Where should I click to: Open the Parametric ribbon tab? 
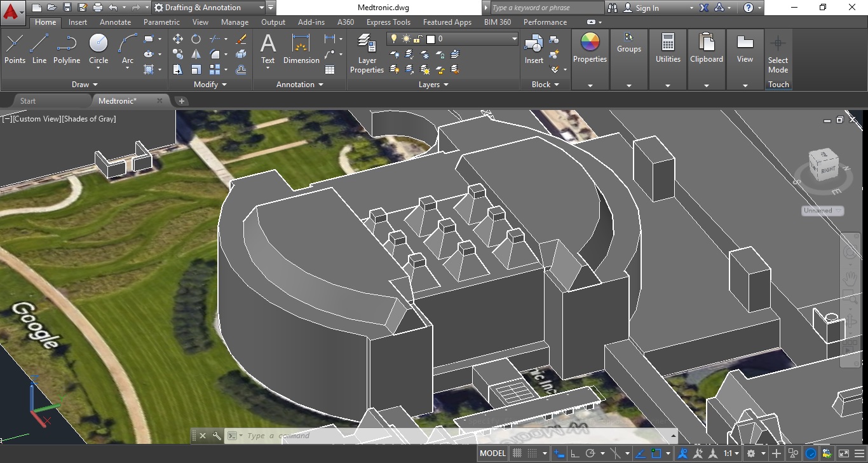(161, 22)
